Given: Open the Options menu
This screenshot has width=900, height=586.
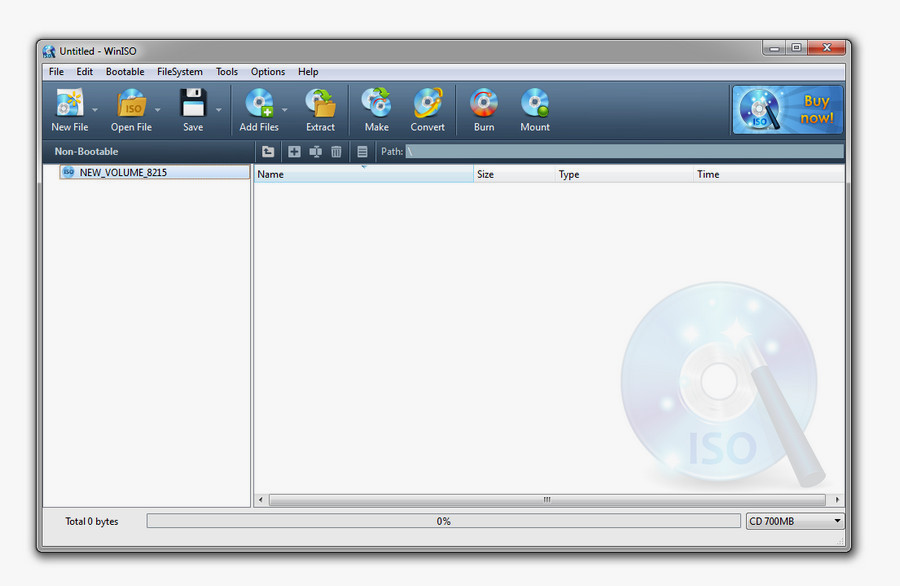Looking at the screenshot, I should pyautogui.click(x=268, y=72).
